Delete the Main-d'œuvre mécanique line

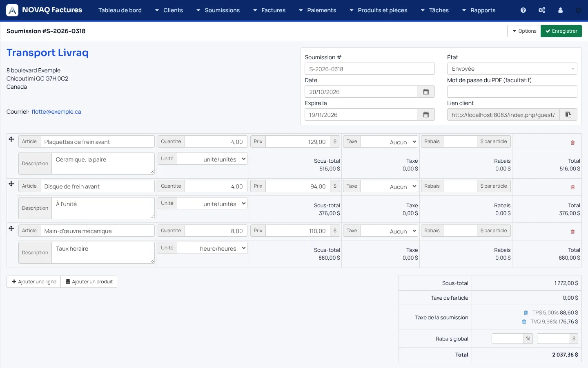[x=572, y=232]
